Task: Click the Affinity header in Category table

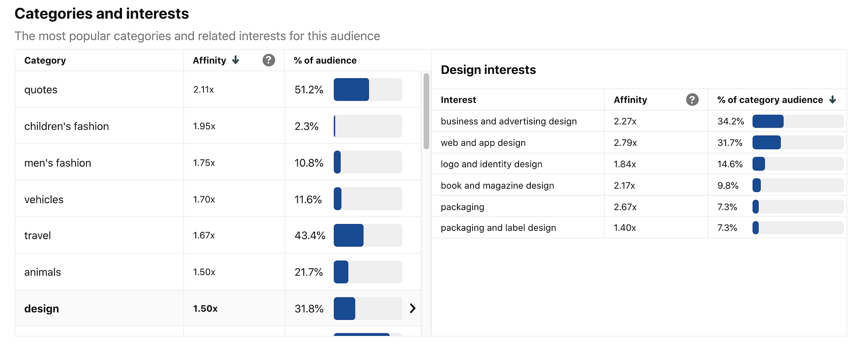Action: tap(210, 60)
